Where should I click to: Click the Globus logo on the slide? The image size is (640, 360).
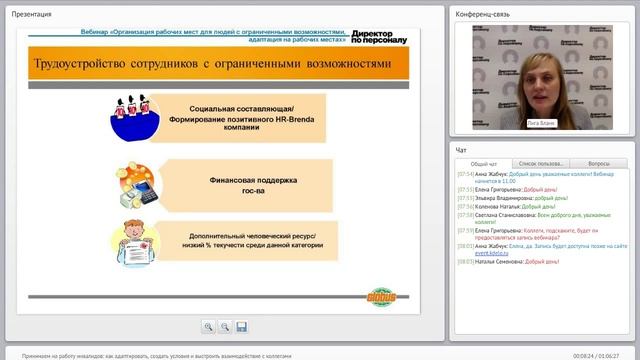coord(382,297)
